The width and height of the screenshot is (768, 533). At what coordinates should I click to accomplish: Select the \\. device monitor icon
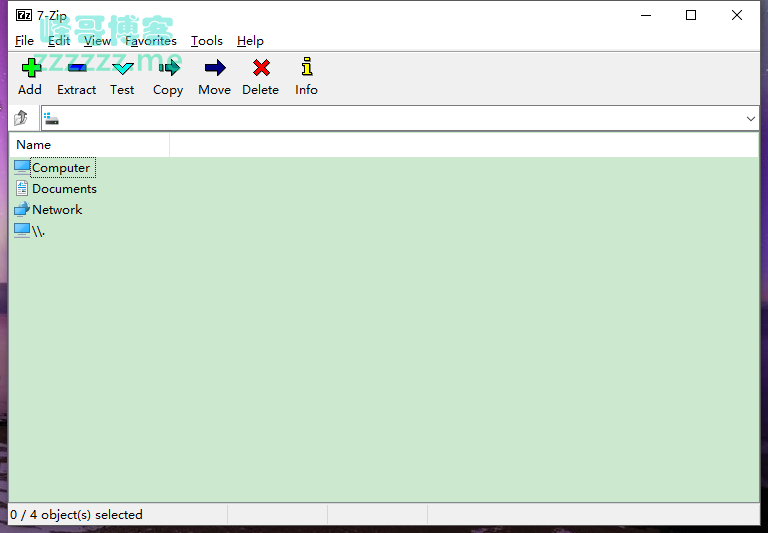coord(22,230)
